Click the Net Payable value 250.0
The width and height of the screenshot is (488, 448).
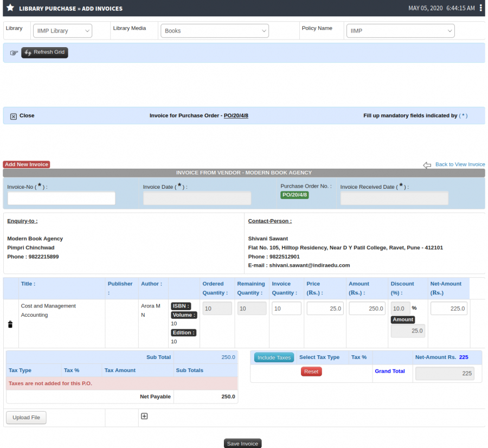(228, 396)
